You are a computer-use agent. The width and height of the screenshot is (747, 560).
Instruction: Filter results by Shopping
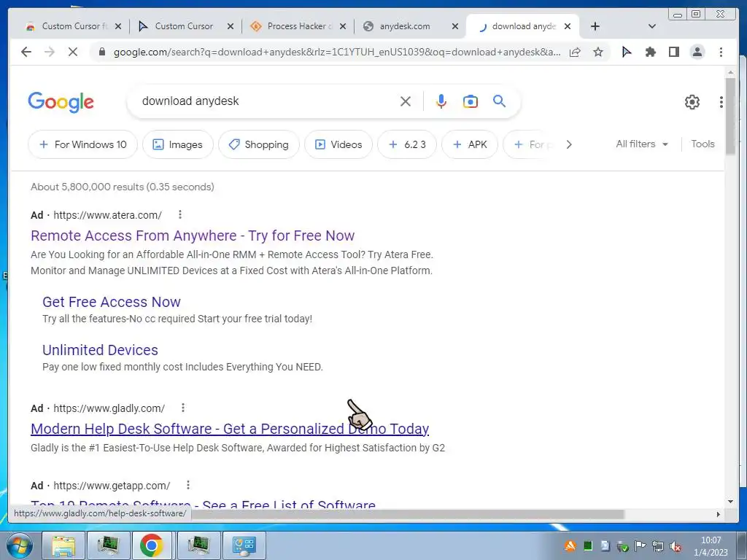259,144
